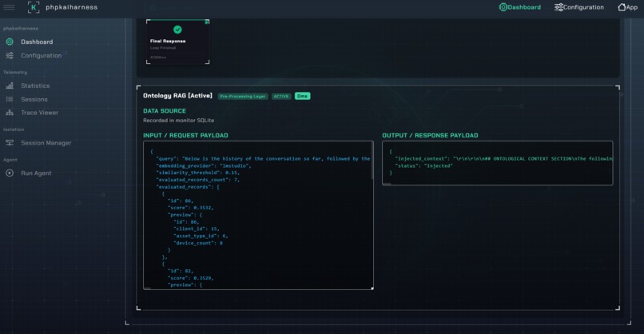
Task: Click the INPUT / REQUEST PAYLOAD heading
Action: pyautogui.click(x=185, y=135)
